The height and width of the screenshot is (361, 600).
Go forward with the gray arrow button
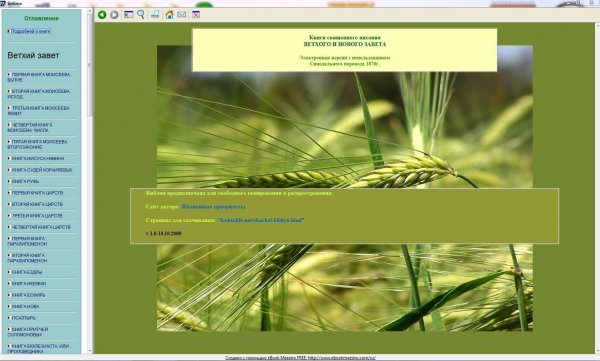click(114, 15)
